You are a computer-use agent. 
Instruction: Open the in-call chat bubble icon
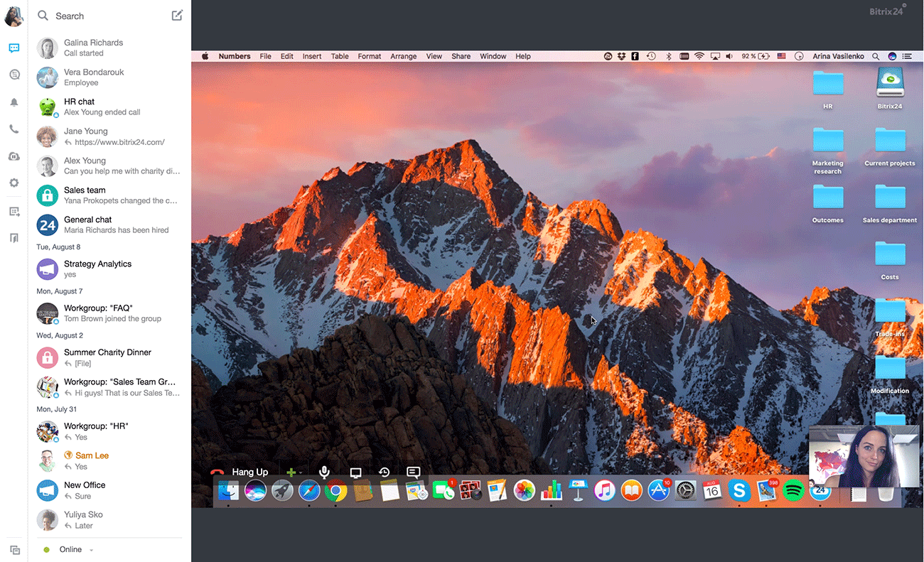(x=414, y=472)
